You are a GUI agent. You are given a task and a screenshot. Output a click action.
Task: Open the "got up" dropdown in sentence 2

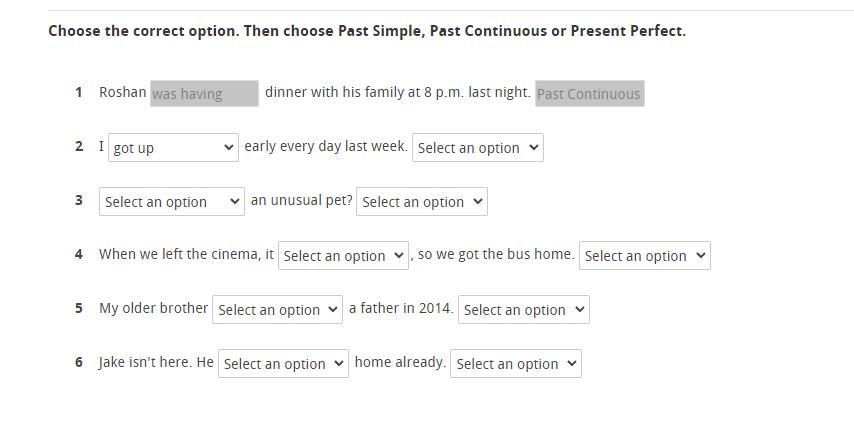(173, 148)
